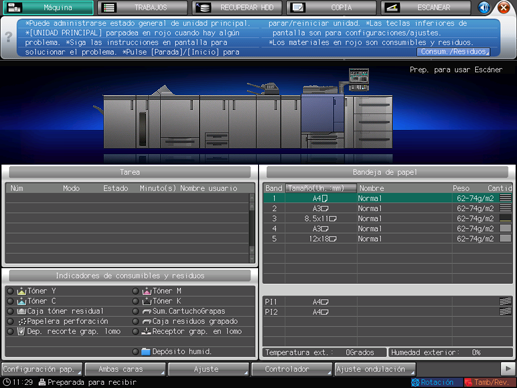Click the cyan toner C icon
The width and height of the screenshot is (517, 388).
[x=21, y=301]
